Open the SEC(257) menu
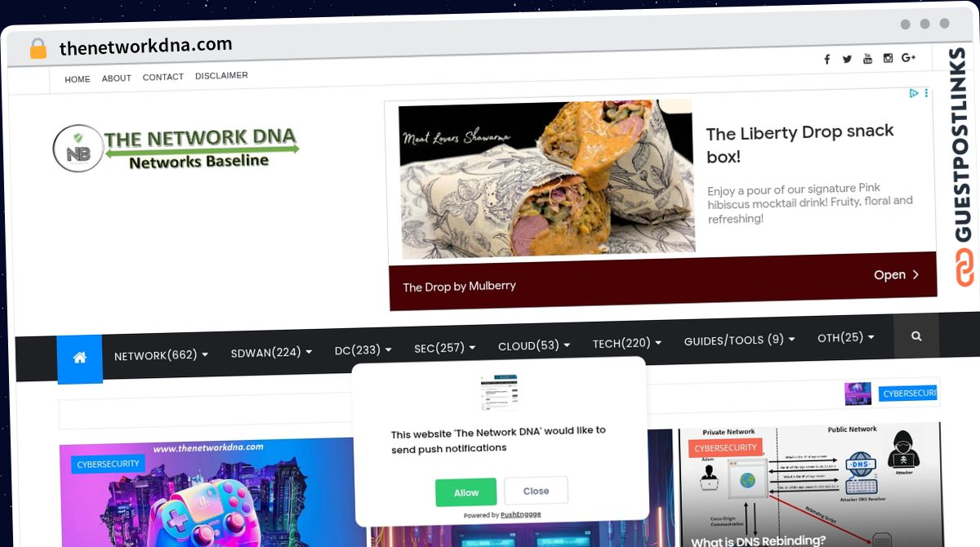This screenshot has width=980, height=547. (444, 348)
